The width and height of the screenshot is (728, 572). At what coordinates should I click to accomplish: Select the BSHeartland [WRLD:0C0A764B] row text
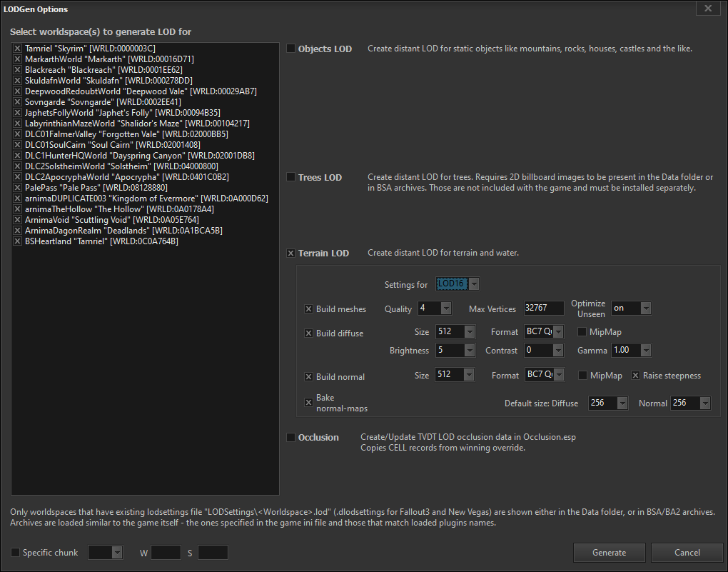tap(101, 241)
